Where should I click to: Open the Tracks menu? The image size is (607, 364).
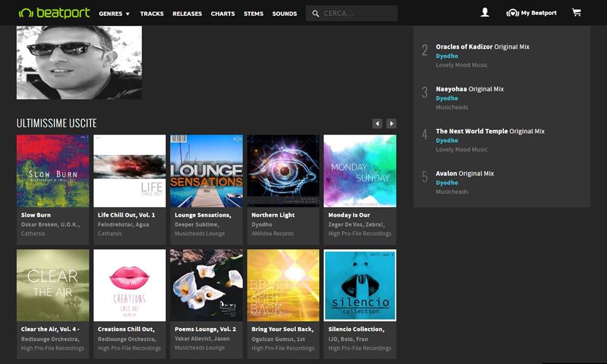point(152,13)
